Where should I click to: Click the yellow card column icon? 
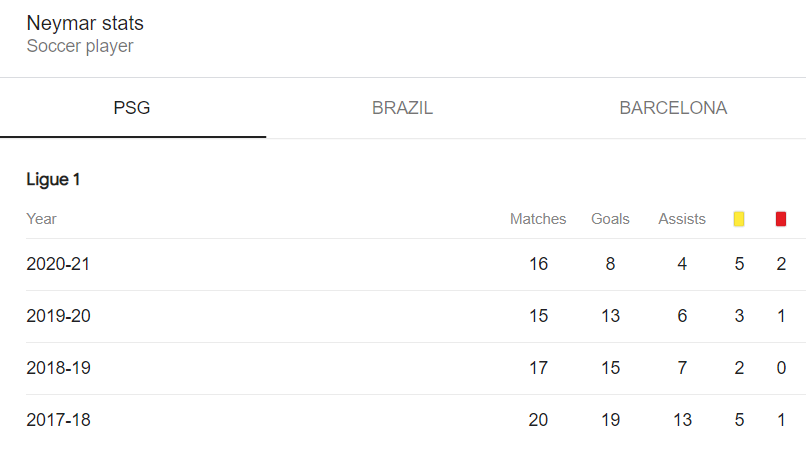click(739, 219)
